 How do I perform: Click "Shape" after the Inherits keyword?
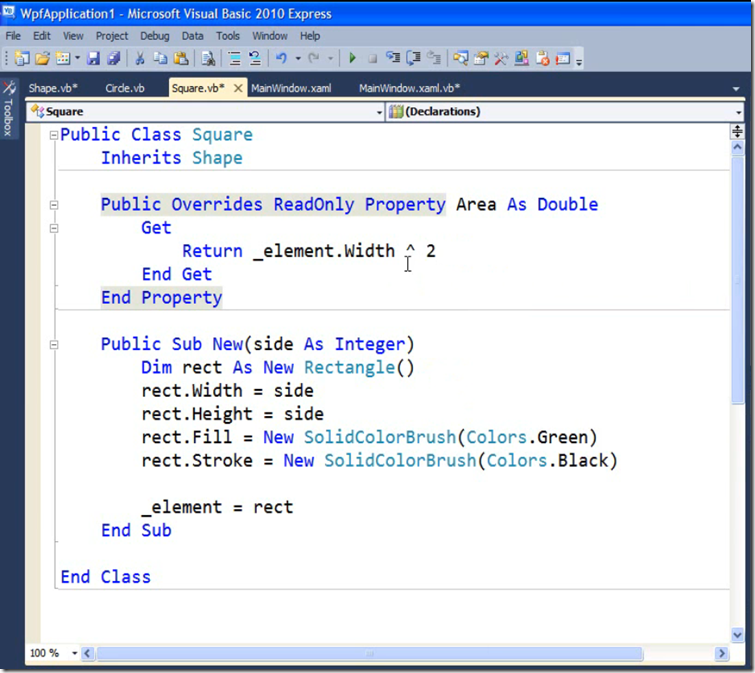(x=217, y=158)
